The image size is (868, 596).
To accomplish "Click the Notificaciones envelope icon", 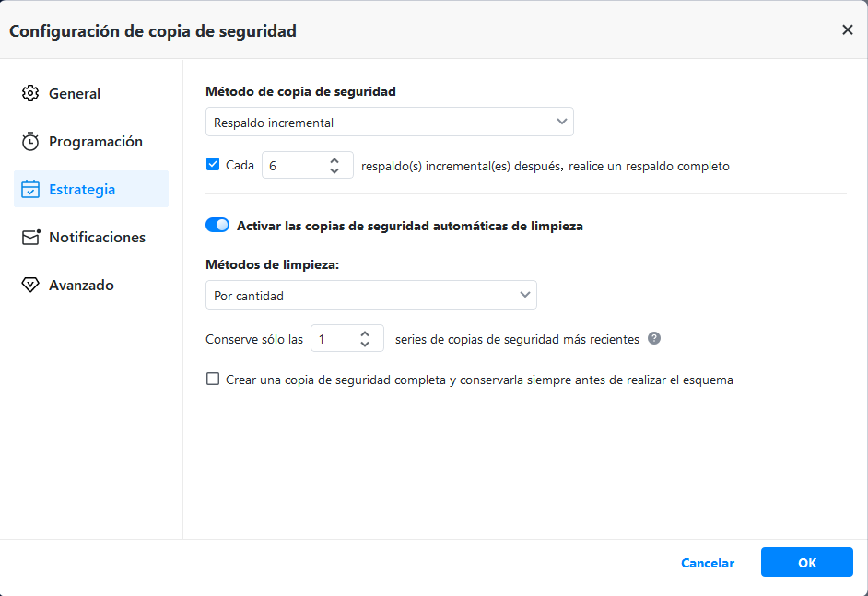I will click(31, 238).
